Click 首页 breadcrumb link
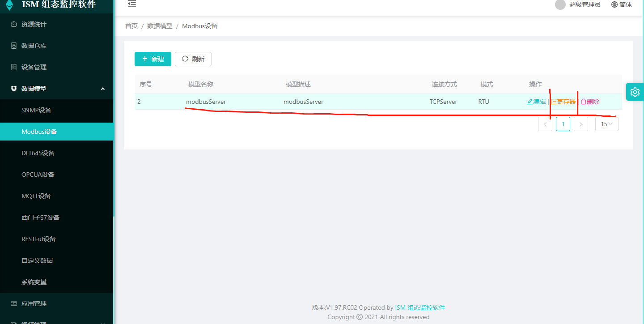 (131, 26)
